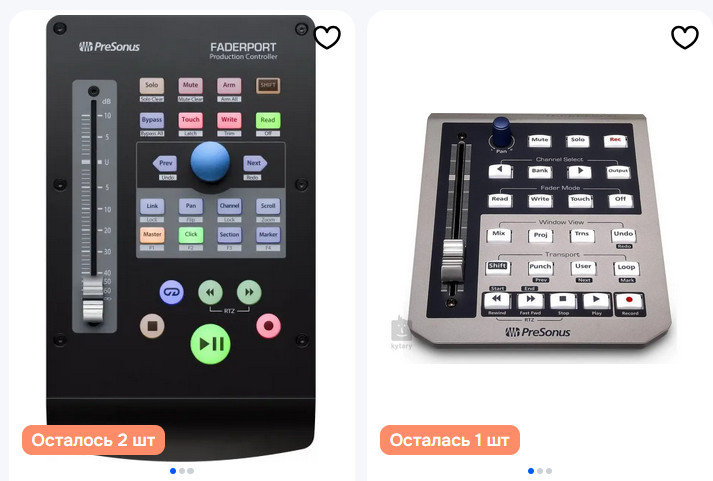Click the 'Осталась 1 шт' stock badge
The height and width of the screenshot is (481, 713).
pos(450,440)
